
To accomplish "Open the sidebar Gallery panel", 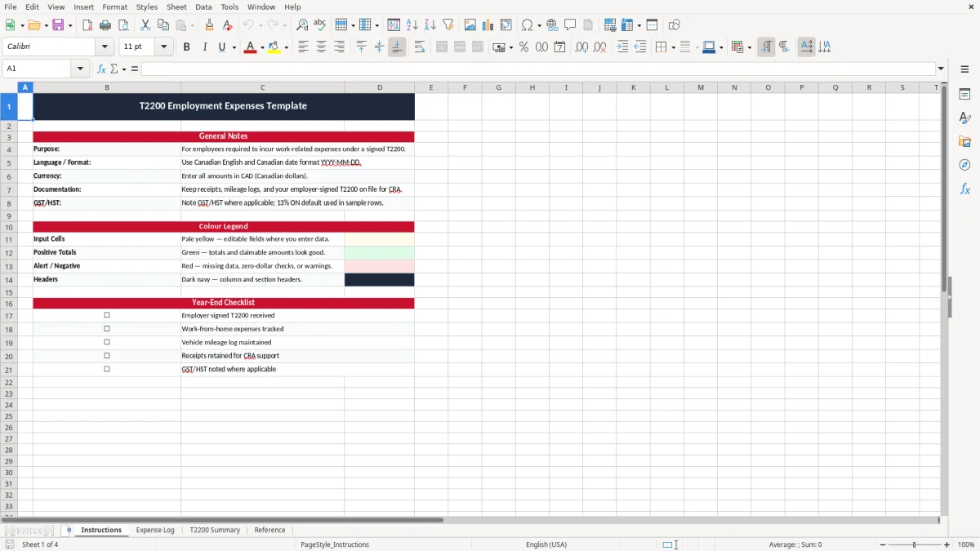I will 964,141.
